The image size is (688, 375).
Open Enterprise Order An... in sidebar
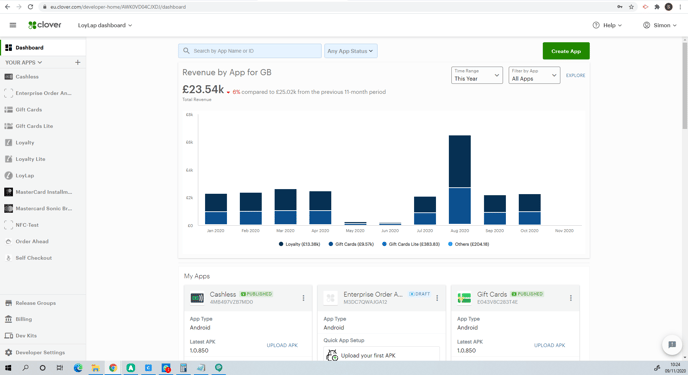[43, 93]
